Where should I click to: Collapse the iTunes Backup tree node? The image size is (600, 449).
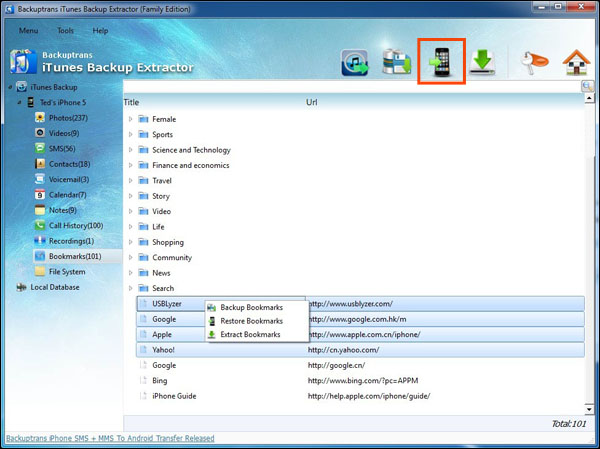pyautogui.click(x=10, y=87)
